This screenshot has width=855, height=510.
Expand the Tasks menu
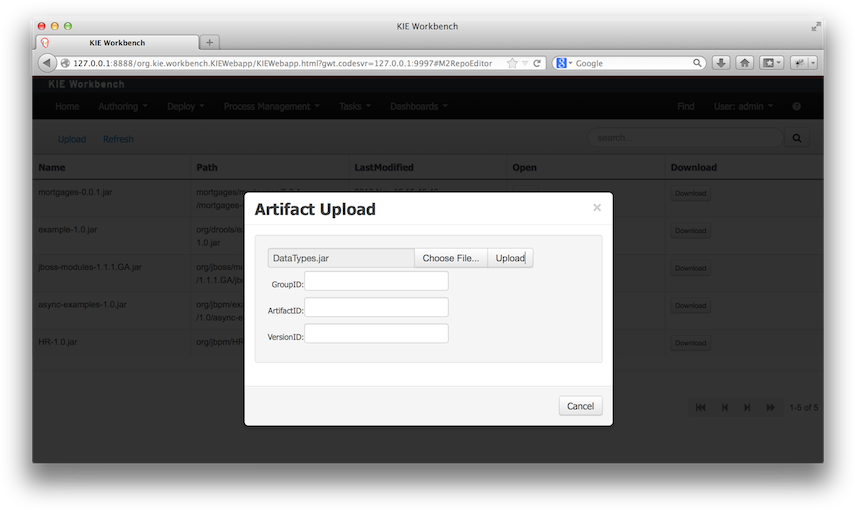354,106
